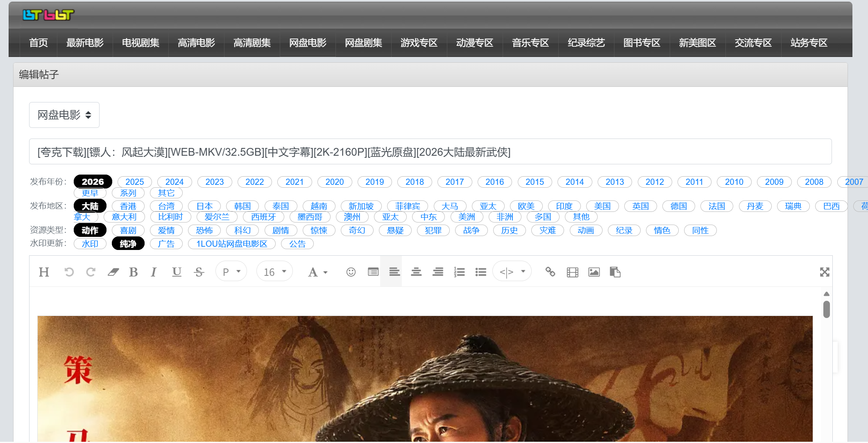Open the emoji smiley picker
Screen dimensions: 868x443
pos(351,272)
